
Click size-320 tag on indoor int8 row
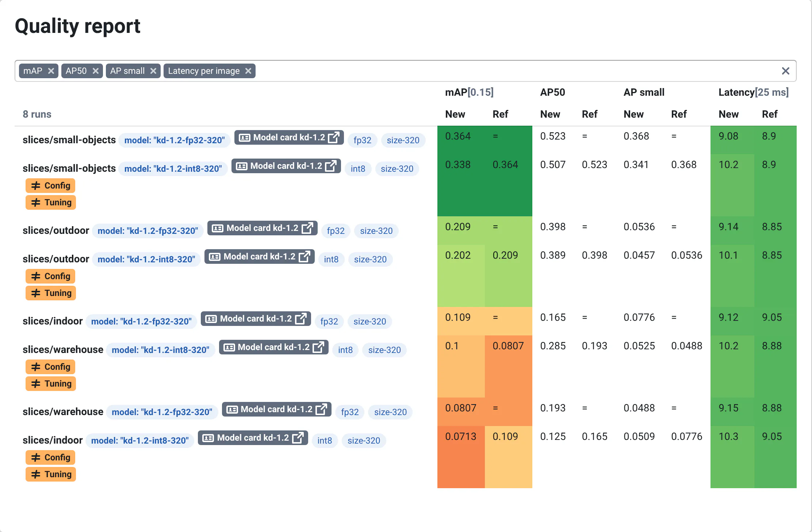364,441
